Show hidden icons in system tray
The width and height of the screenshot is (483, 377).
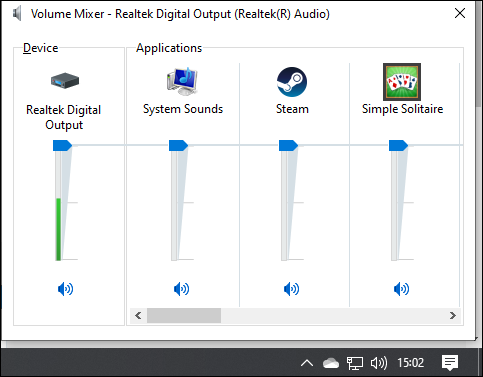point(307,363)
